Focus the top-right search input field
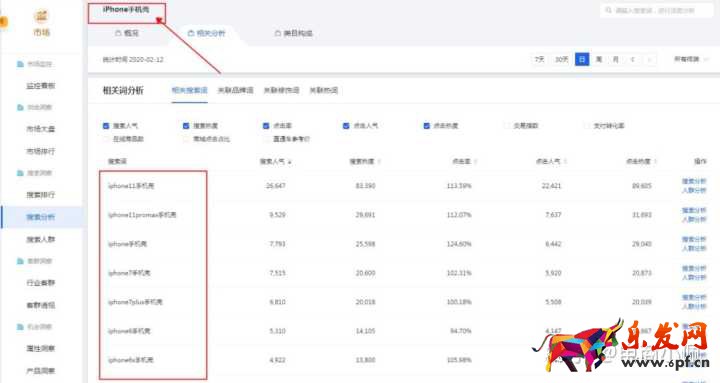The image size is (720, 383). click(657, 10)
